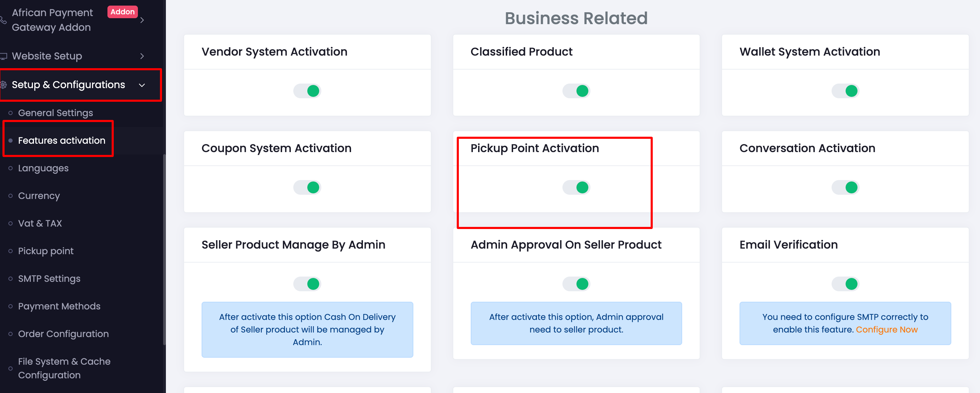The image size is (980, 393).
Task: Click the Configure Now link
Action: coord(887,329)
